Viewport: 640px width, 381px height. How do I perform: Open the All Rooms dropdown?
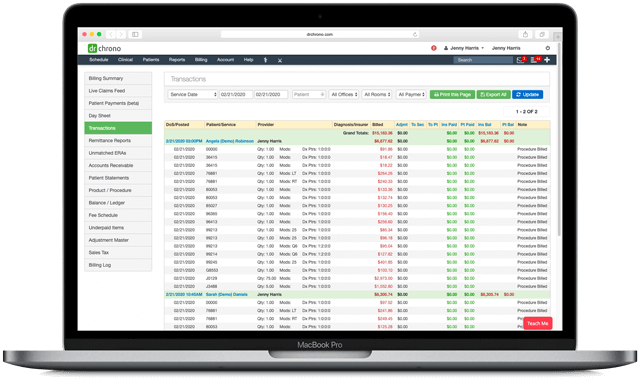tap(377, 94)
